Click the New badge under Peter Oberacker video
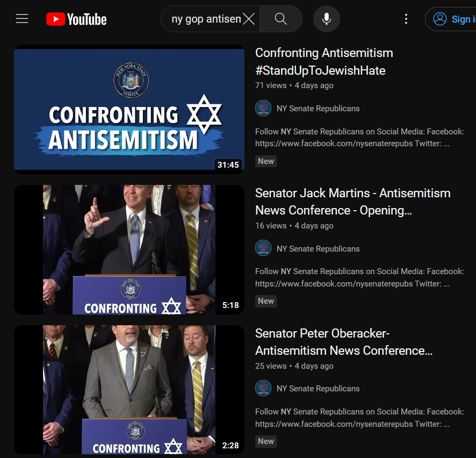The height and width of the screenshot is (458, 476). pyautogui.click(x=266, y=441)
